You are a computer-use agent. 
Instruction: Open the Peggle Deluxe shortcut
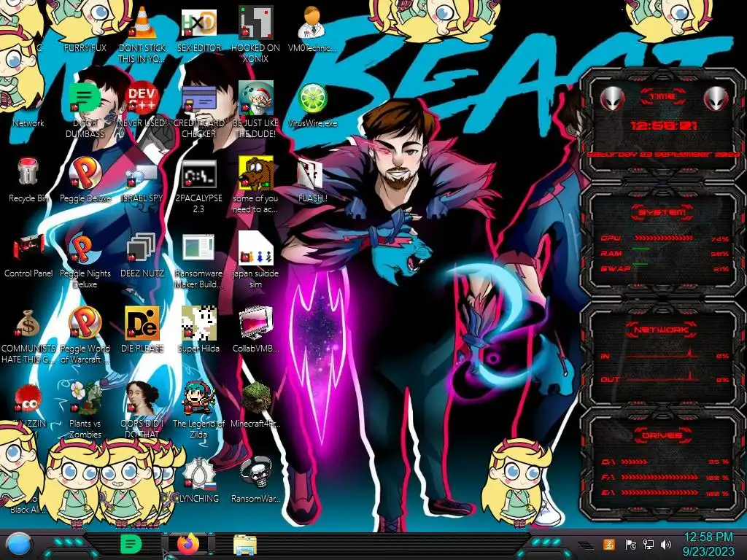pos(85,172)
